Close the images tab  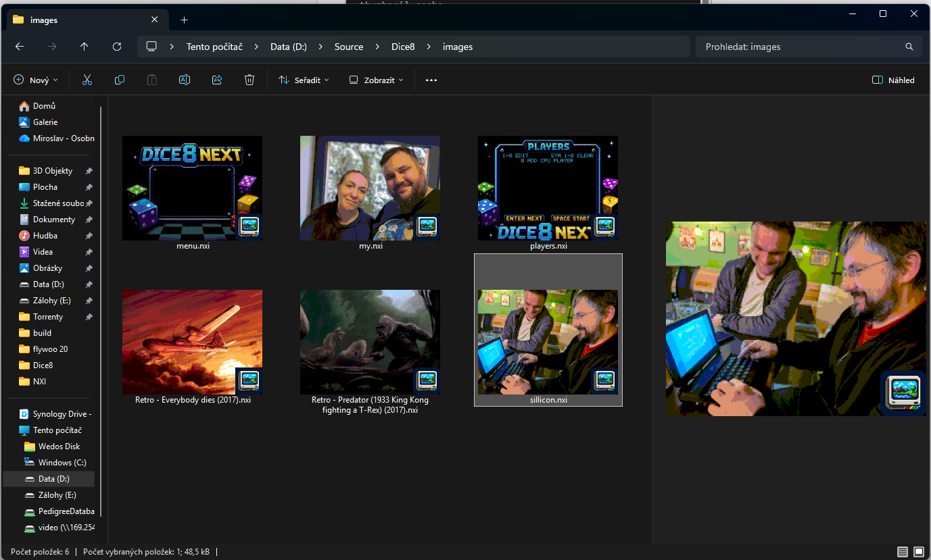tap(155, 20)
